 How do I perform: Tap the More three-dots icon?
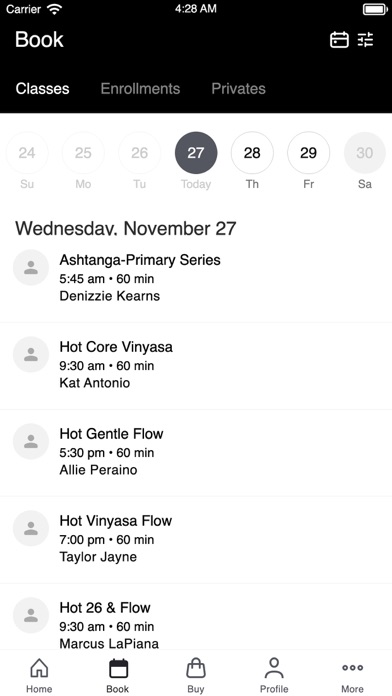coord(352,668)
